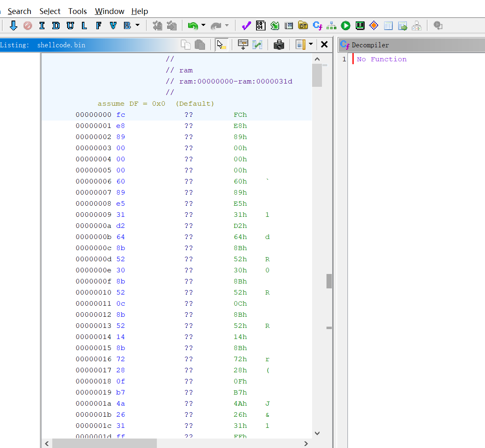485x448 pixels.
Task: Open the Bytes viewer icon
Action: pyautogui.click(x=261, y=26)
